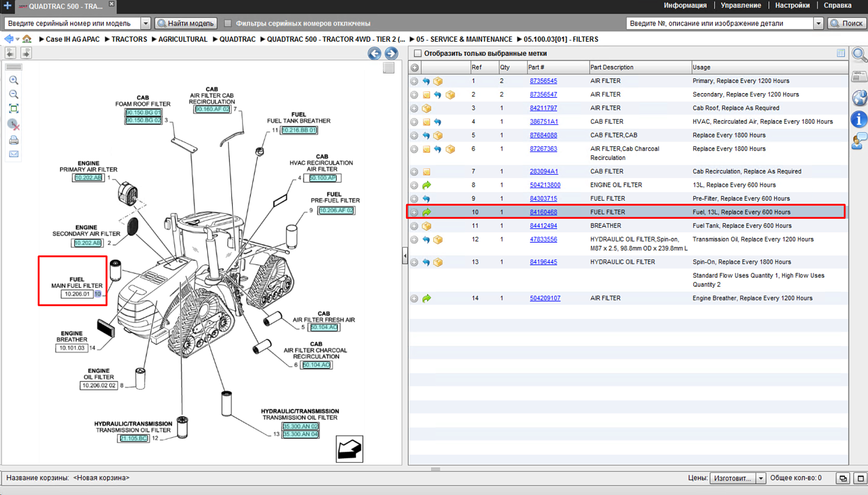Open part number 47833556 link
This screenshot has width=868, height=495.
click(x=543, y=240)
